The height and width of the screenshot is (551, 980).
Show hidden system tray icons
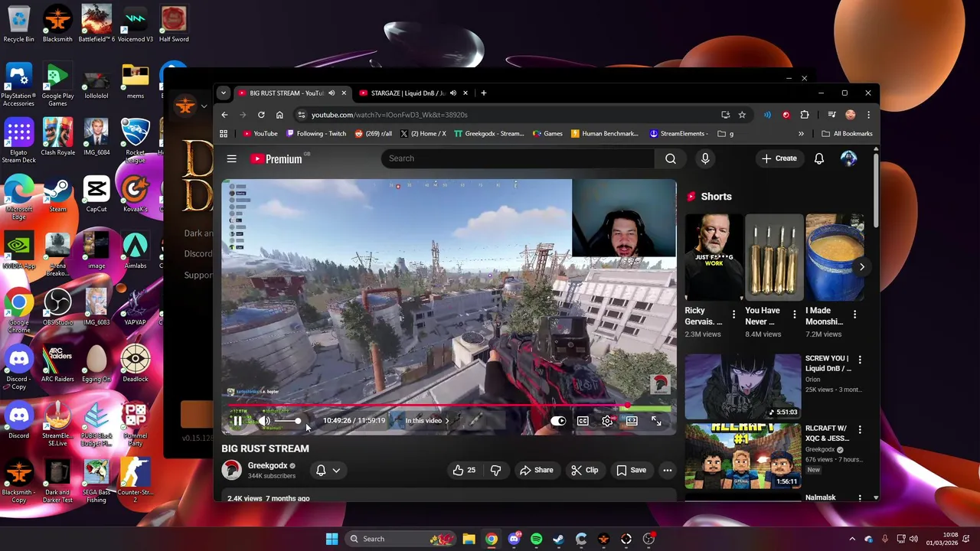point(852,539)
